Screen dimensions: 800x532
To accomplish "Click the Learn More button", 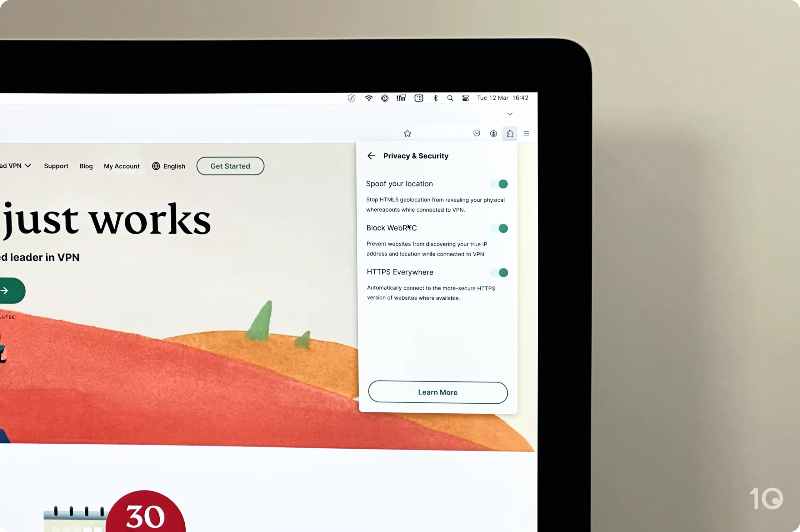I will [437, 392].
